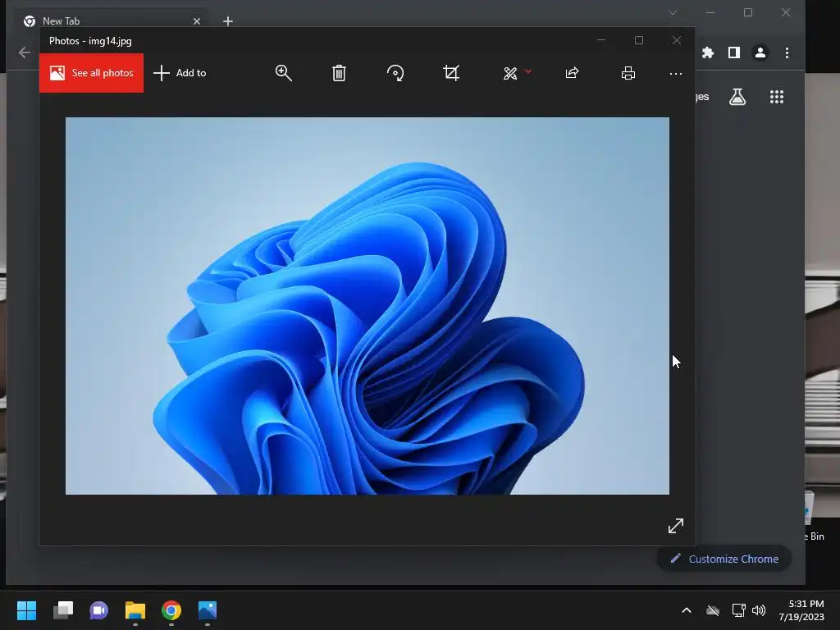840x630 pixels.
Task: Switch to Photos app on taskbar
Action: click(x=208, y=610)
